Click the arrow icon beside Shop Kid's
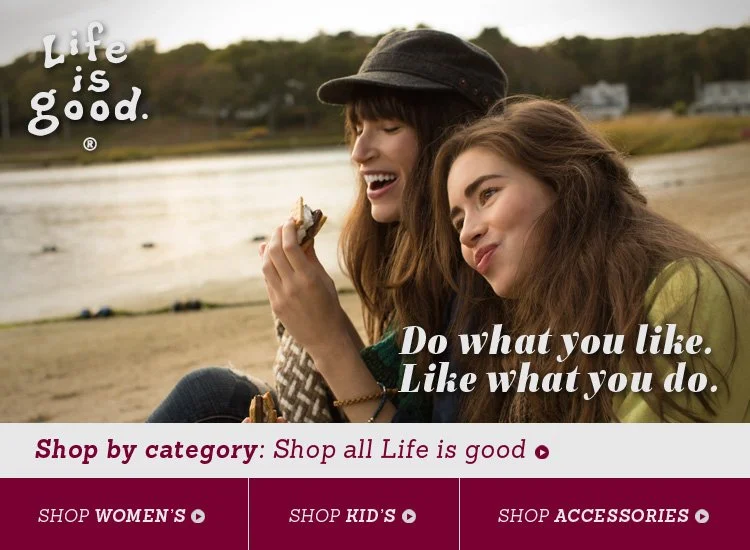Viewport: 750px width, 550px height. (x=409, y=517)
